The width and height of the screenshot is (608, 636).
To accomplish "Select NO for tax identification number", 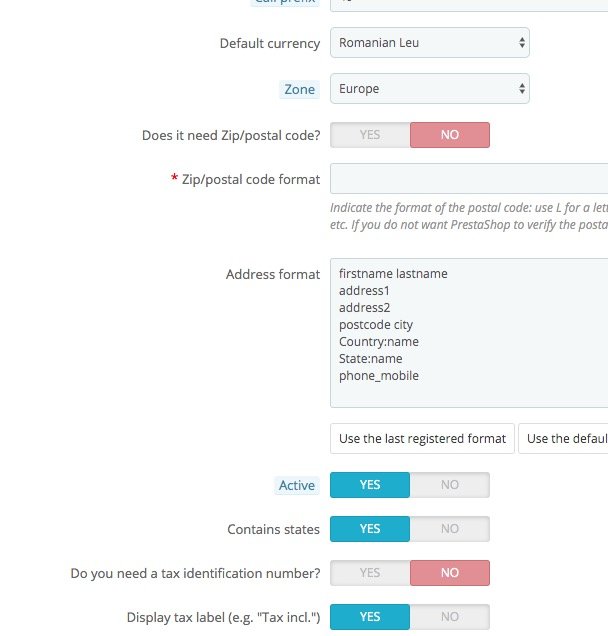I will [449, 573].
